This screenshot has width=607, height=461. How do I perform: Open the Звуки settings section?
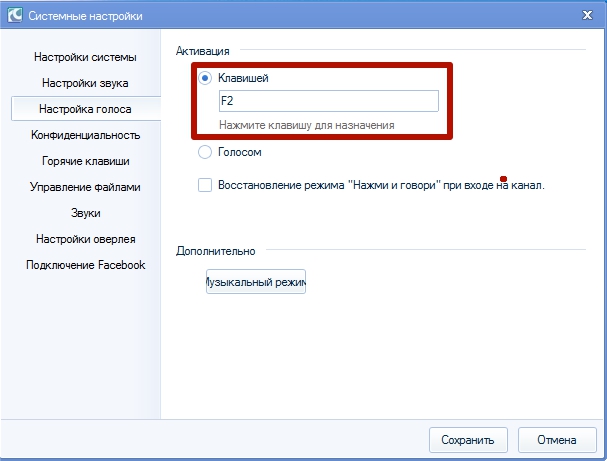(85, 212)
